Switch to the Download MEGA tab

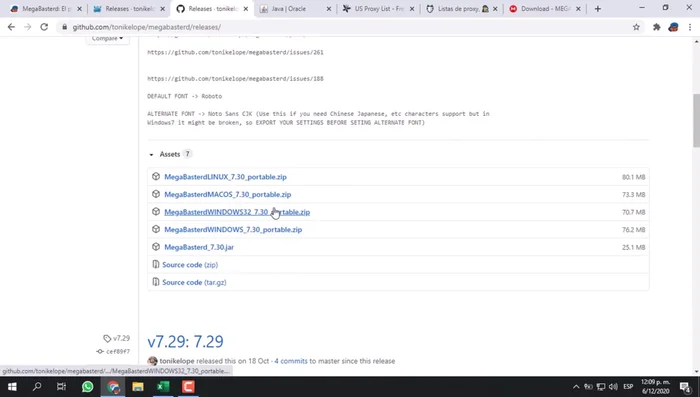[545, 8]
